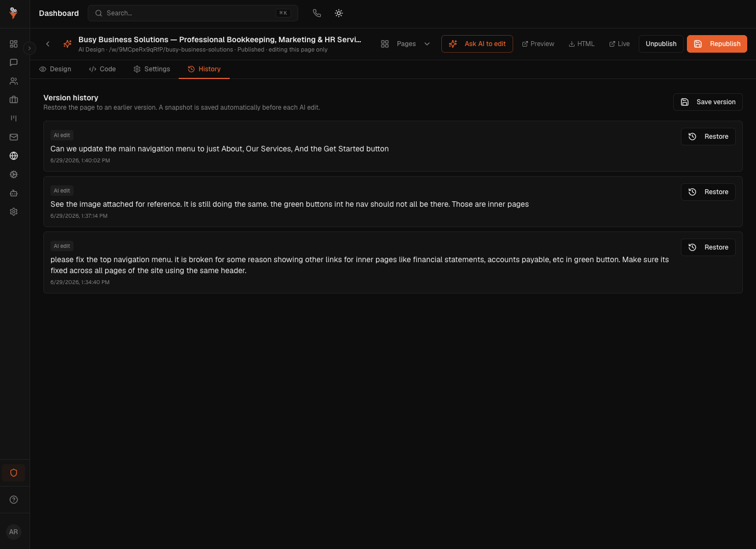Image resolution: width=756 pixels, height=549 pixels.
Task: Select the History tab
Action: [x=204, y=69]
